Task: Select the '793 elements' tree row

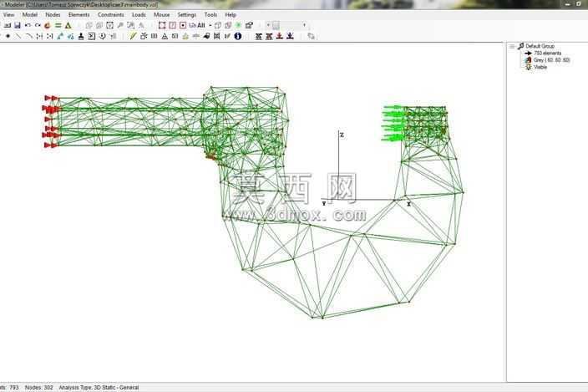Action: pos(548,53)
